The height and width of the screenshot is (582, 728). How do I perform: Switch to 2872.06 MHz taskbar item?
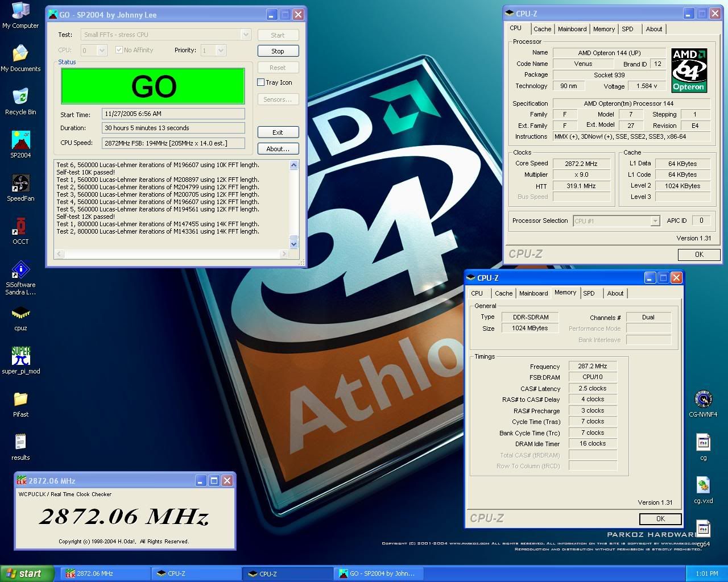point(105,573)
